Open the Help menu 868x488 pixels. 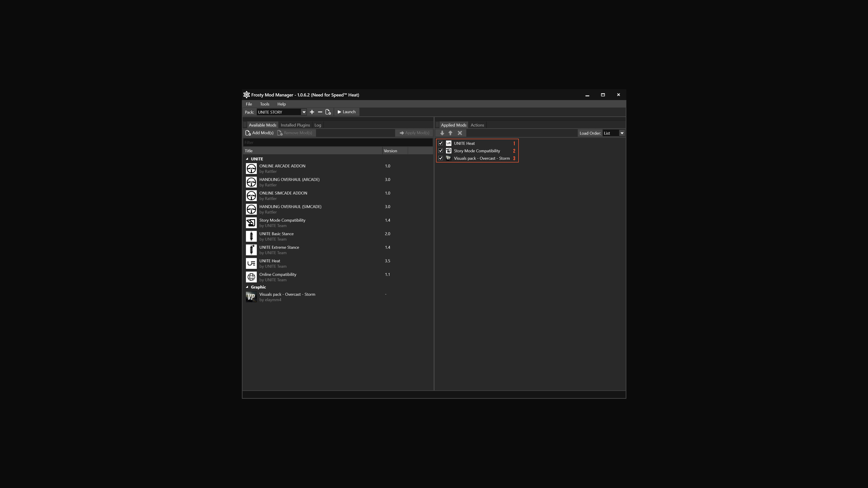pyautogui.click(x=281, y=104)
